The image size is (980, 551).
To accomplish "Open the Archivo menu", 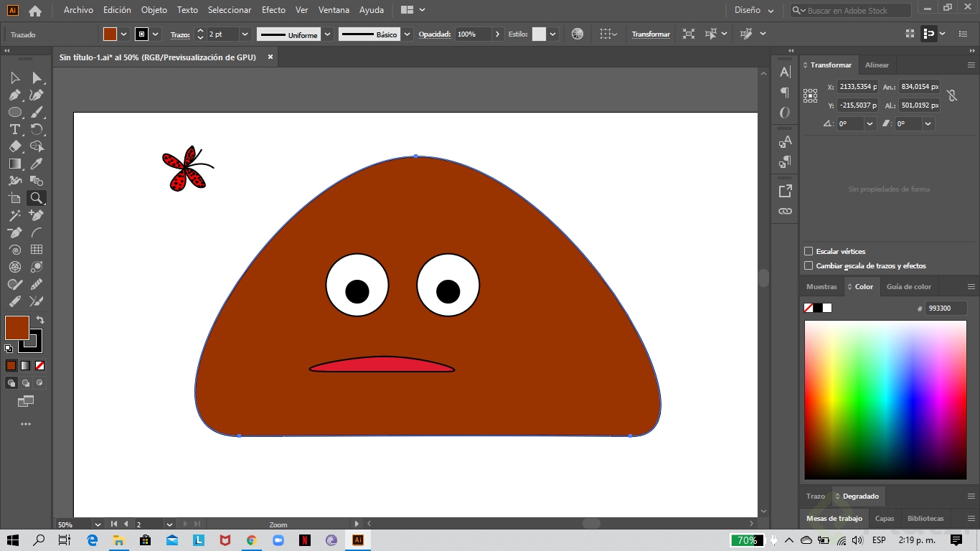I will (78, 10).
